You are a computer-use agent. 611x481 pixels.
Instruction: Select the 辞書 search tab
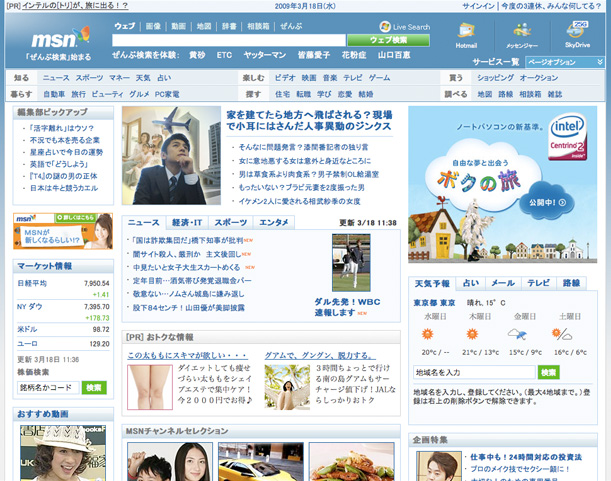[229, 26]
